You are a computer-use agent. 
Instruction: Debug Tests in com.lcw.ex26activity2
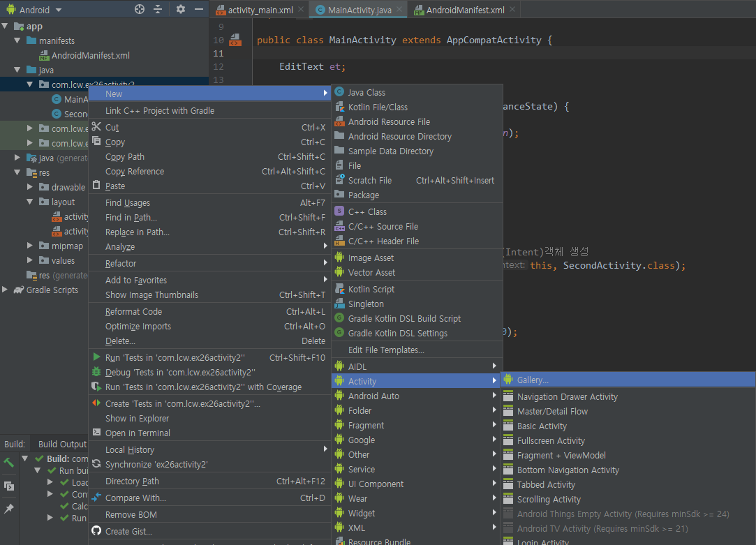[209, 372]
